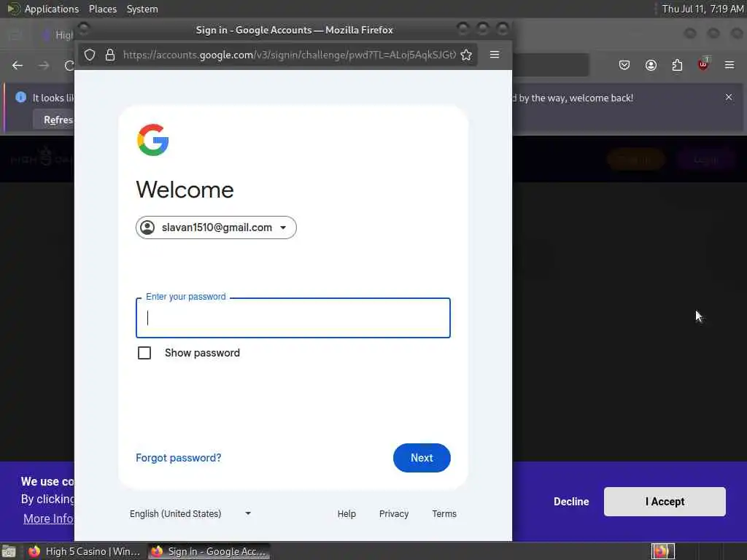Open the More Info link in cookie banner

point(49,518)
